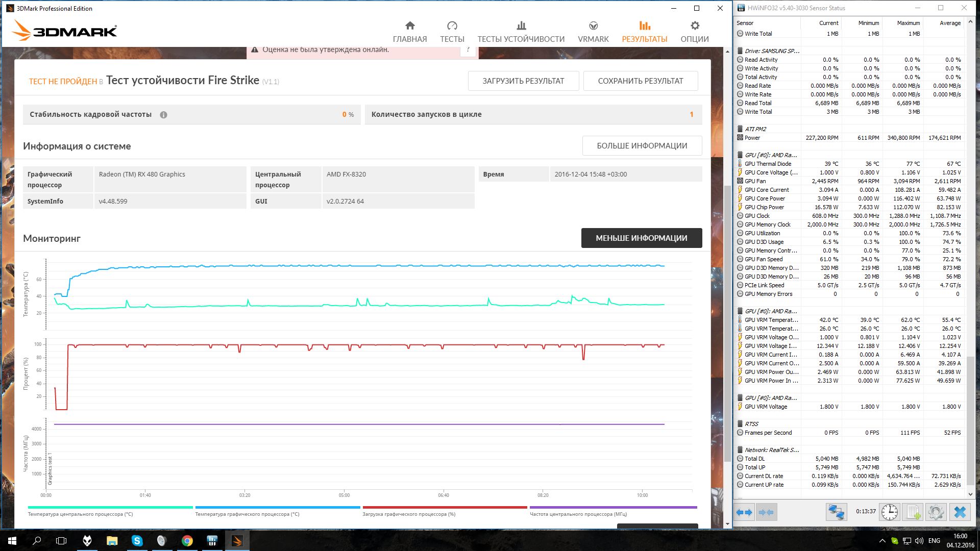This screenshot has height=551, width=980.
Task: Close sensors with the blue X icon
Action: click(x=960, y=512)
